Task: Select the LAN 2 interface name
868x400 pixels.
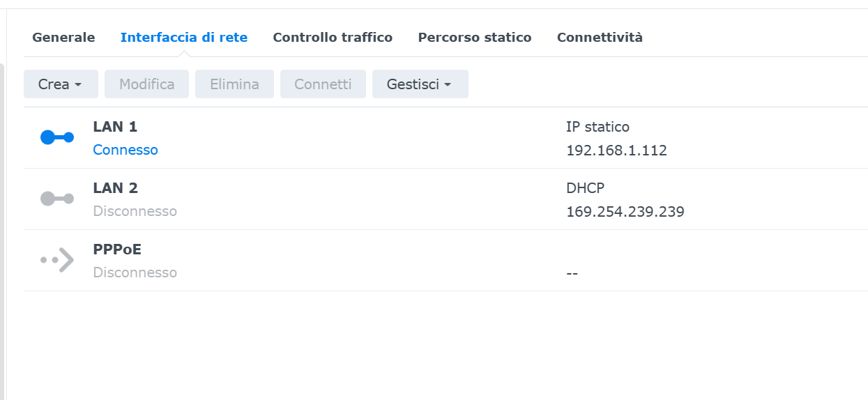Action: (115, 188)
